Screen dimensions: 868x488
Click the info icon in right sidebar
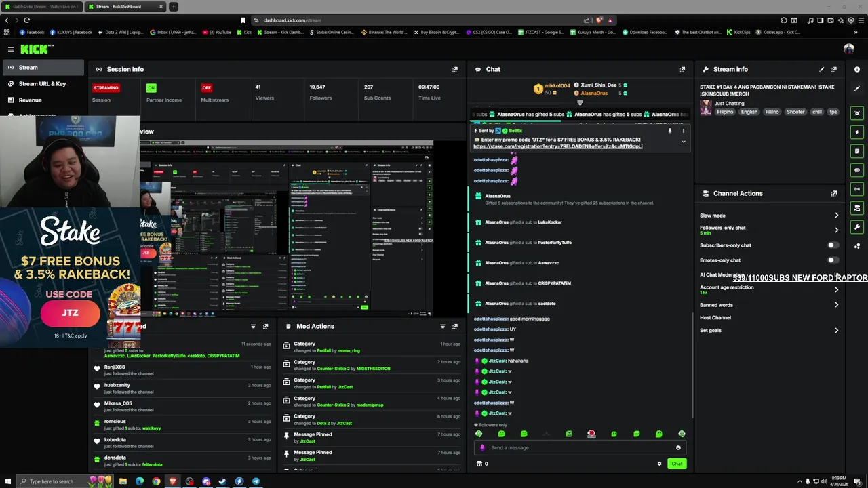pos(857,69)
